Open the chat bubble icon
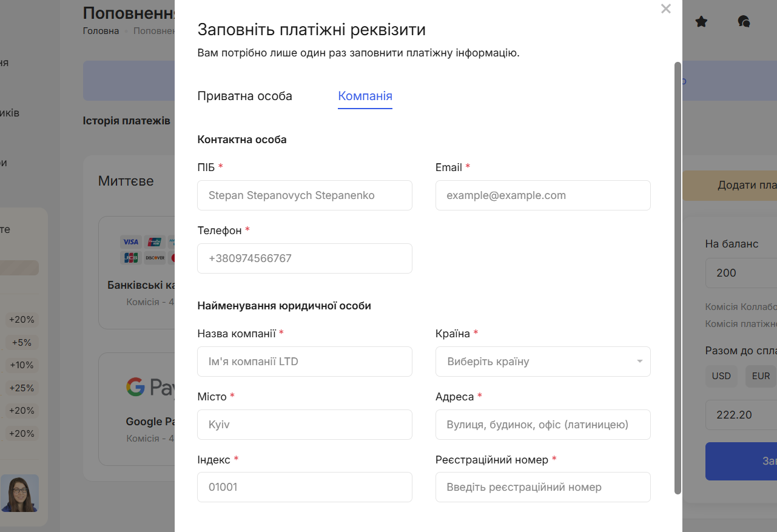Viewport: 777px width, 532px height. click(744, 22)
